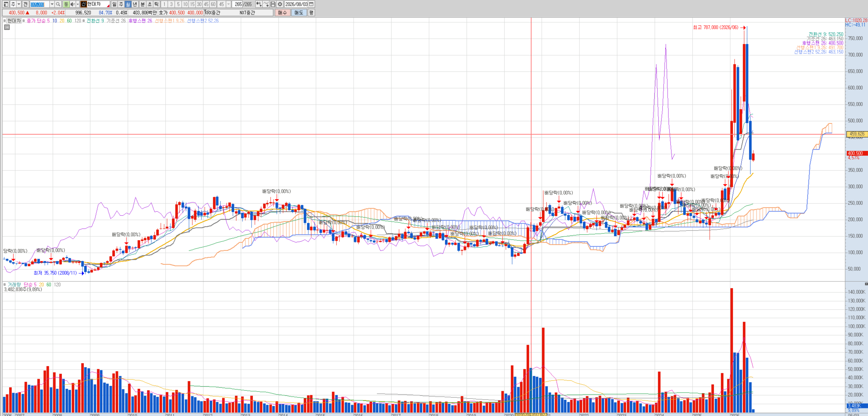Viewport: 868px width, 416px height.
Task: Click the 매수 buy button
Action: point(282,13)
